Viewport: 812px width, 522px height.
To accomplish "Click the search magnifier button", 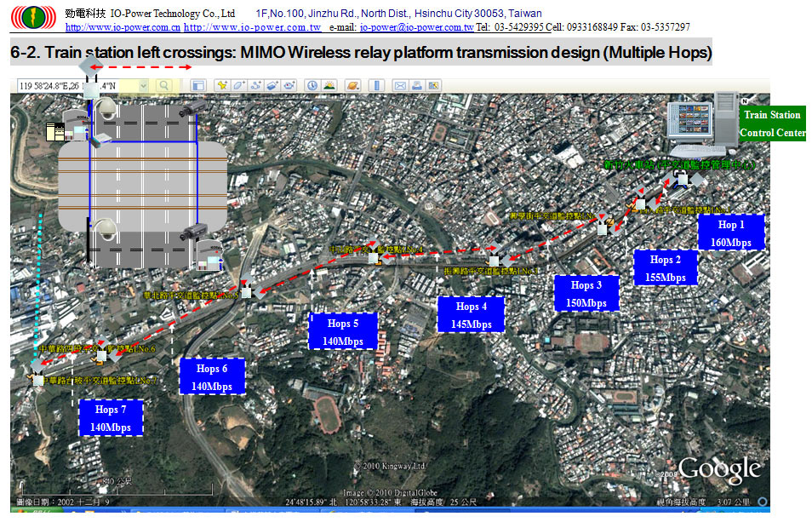I will click(163, 85).
